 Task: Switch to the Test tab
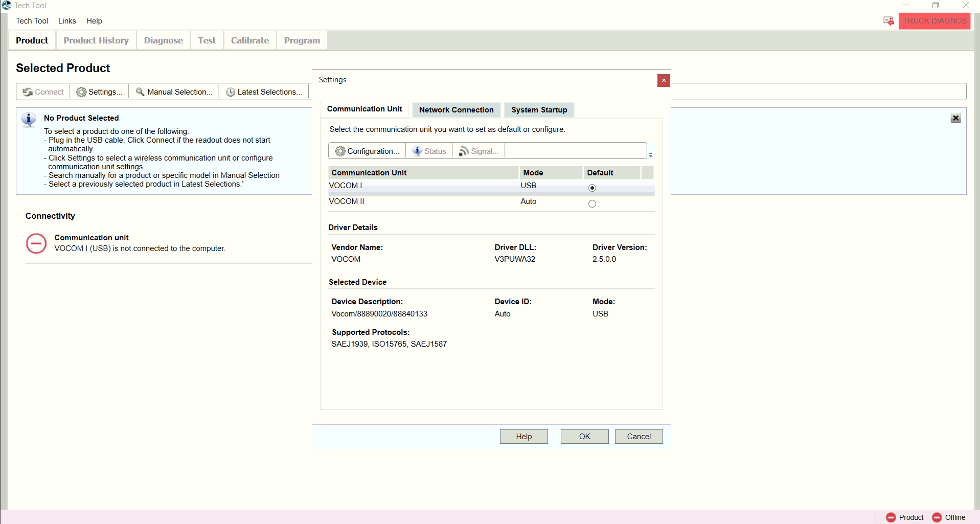point(207,40)
